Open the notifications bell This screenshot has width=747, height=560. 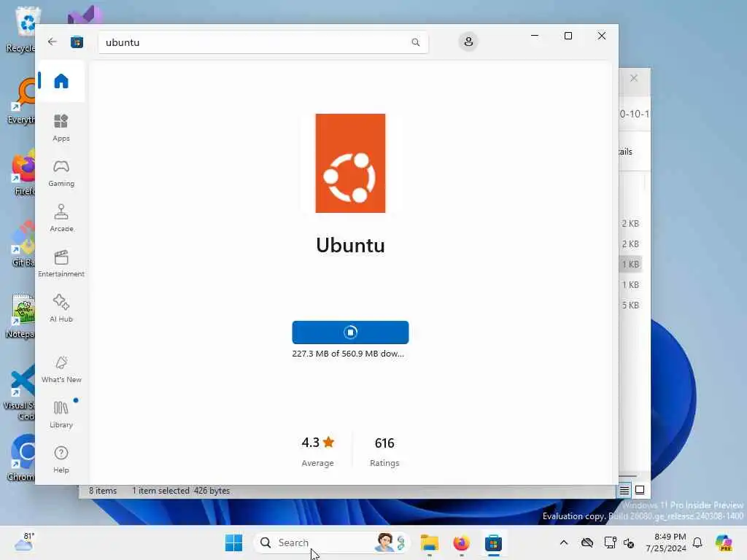click(x=697, y=542)
